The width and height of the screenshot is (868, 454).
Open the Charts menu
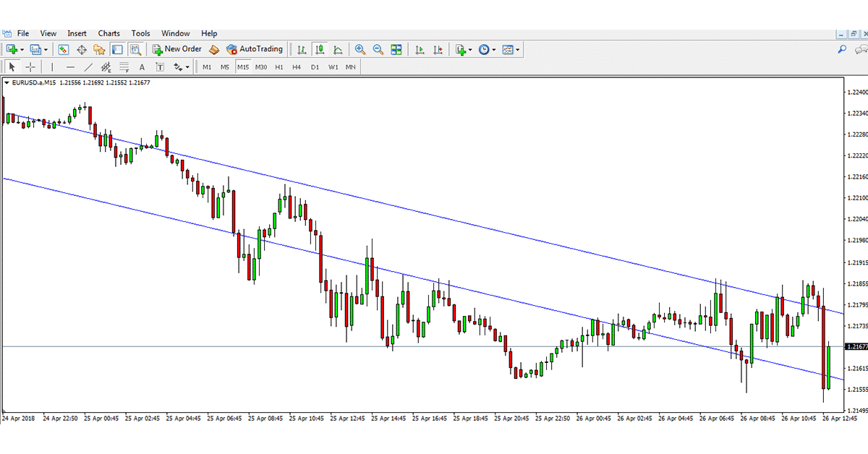[109, 33]
